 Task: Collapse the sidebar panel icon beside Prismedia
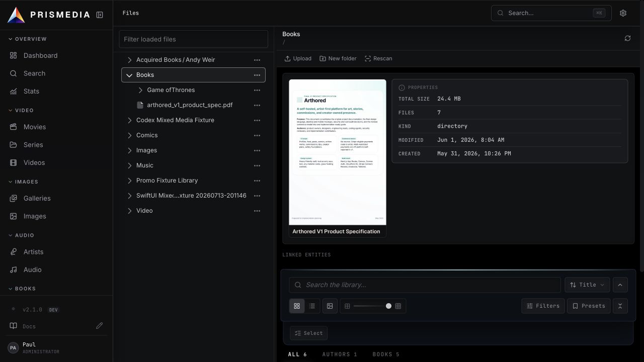pyautogui.click(x=100, y=15)
